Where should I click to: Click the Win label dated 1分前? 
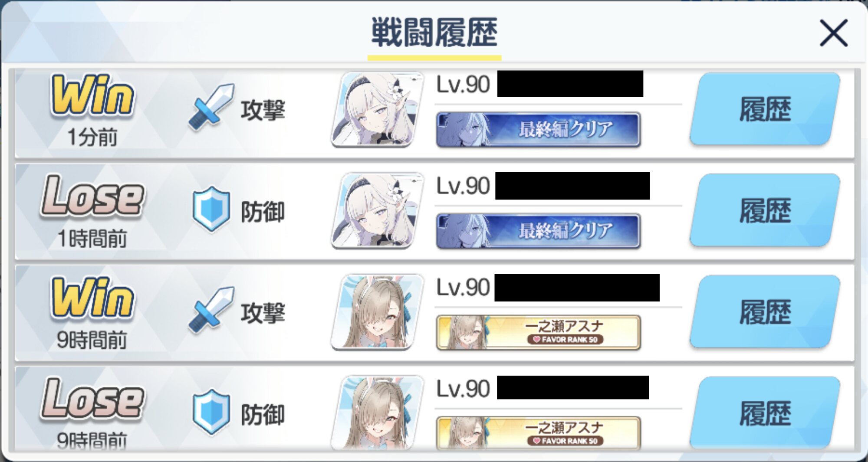pos(92,95)
